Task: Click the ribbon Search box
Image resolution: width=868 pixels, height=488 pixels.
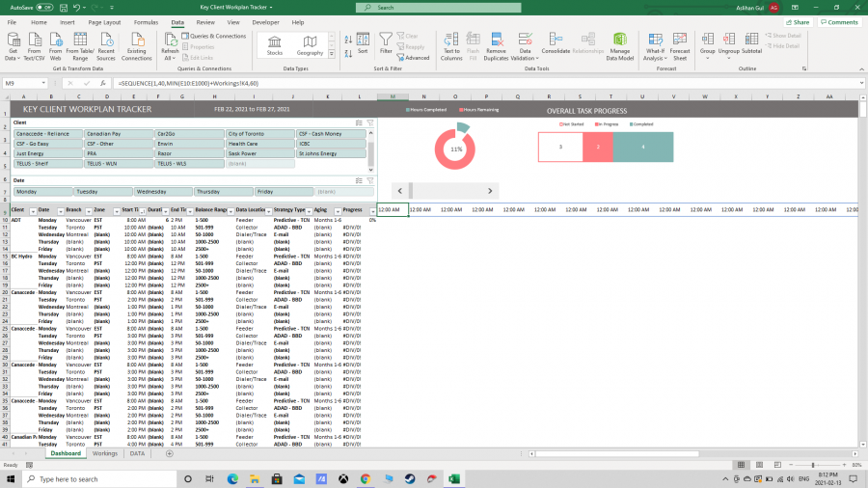Action: tap(439, 8)
